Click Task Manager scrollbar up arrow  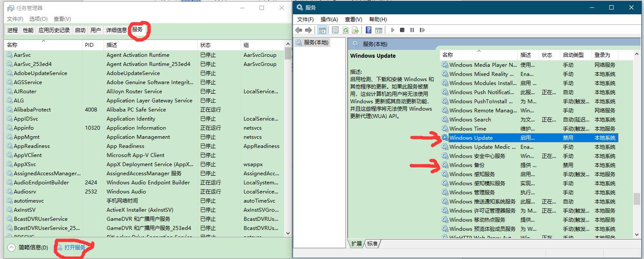(288, 44)
